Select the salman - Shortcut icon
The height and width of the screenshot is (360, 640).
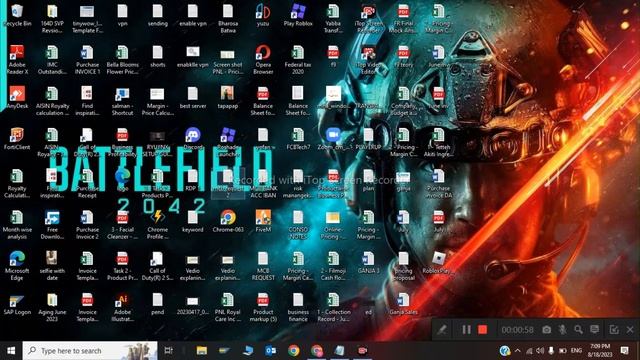point(122,101)
